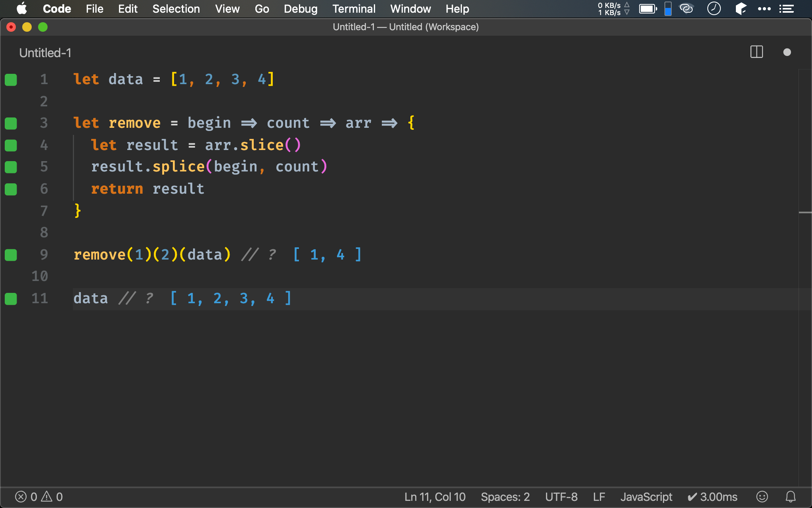Screen dimensions: 812x508
Task: Click the three-dots overflow menu bar icon
Action: coord(764,9)
